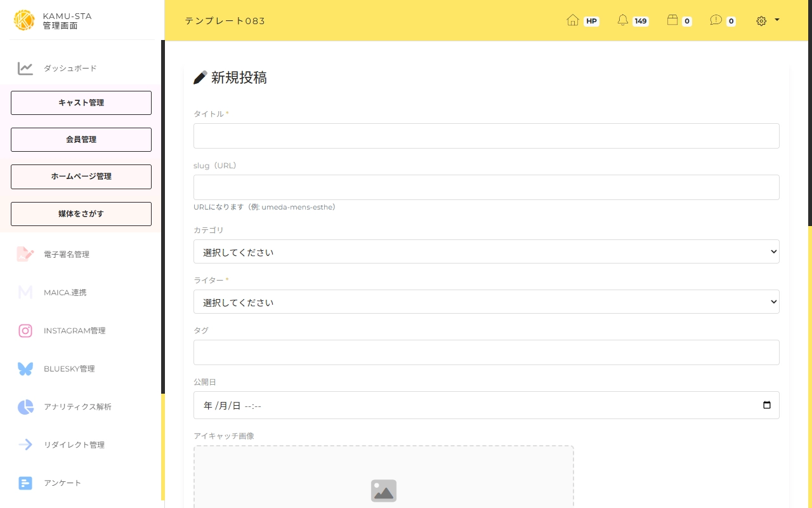Click the image placeholder icon in アイキャッチ画像

coord(384,491)
